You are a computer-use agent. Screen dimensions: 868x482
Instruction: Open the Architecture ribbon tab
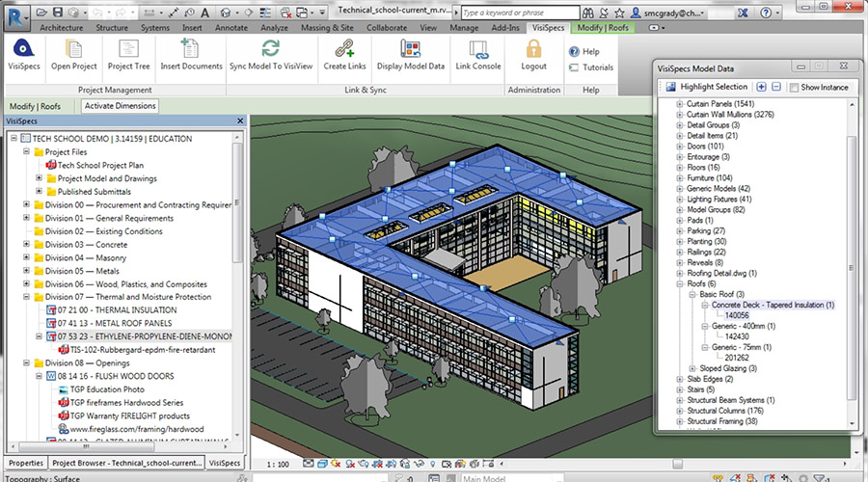click(61, 27)
